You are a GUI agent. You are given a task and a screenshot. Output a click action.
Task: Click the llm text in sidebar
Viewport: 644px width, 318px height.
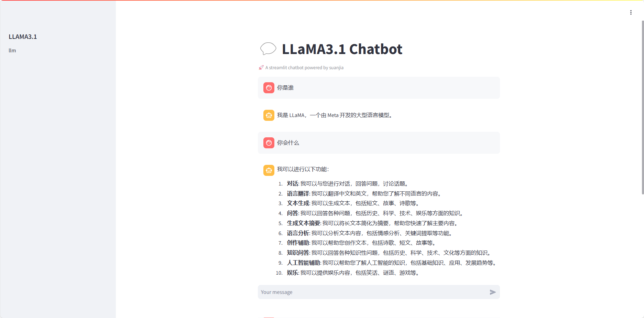click(x=12, y=51)
